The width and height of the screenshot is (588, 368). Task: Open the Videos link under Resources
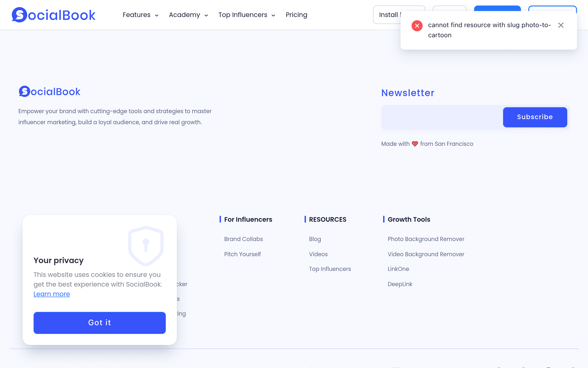(x=318, y=254)
